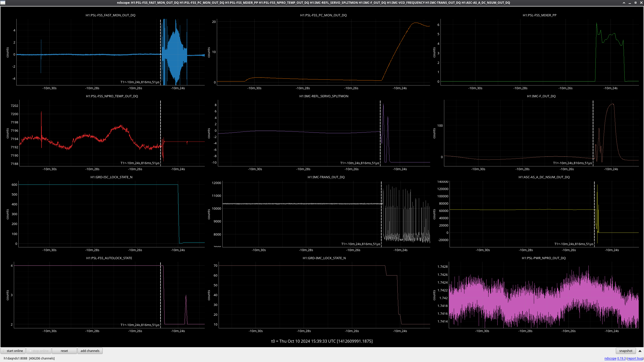This screenshot has width=644, height=362.
Task: Click the stop online button
Action: tap(39, 351)
